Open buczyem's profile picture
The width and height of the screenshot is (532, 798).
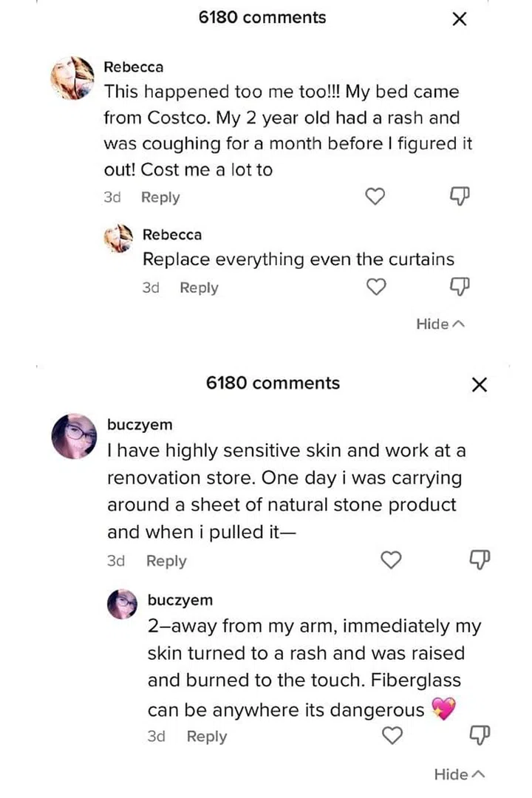click(74, 436)
